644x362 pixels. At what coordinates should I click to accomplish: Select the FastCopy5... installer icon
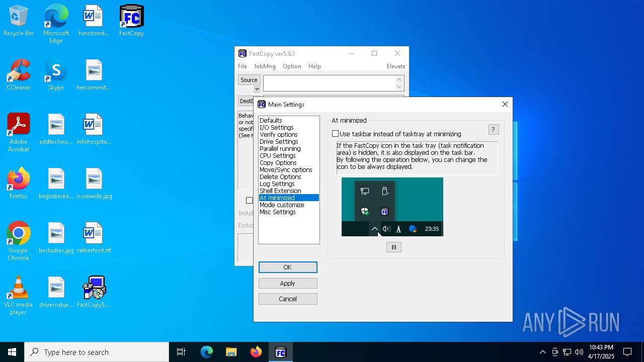pos(94,293)
